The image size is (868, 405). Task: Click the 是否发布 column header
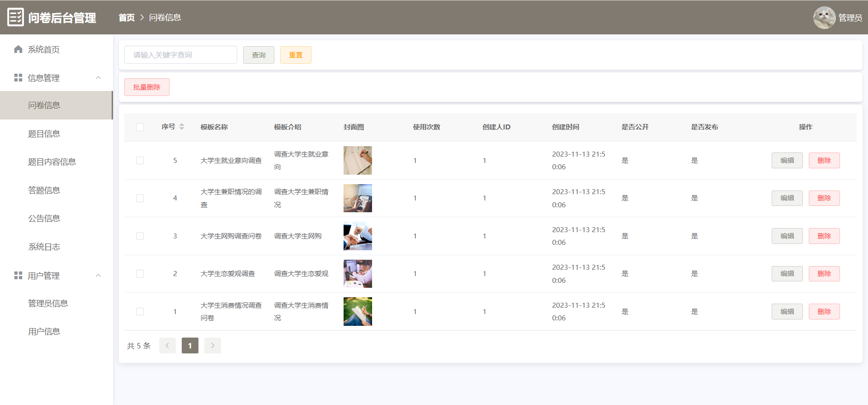[x=705, y=127]
